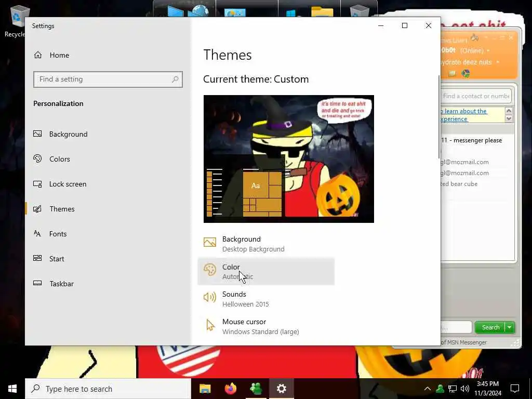The width and height of the screenshot is (532, 399).
Task: Open Messenger online status dropdown
Action: click(x=488, y=50)
